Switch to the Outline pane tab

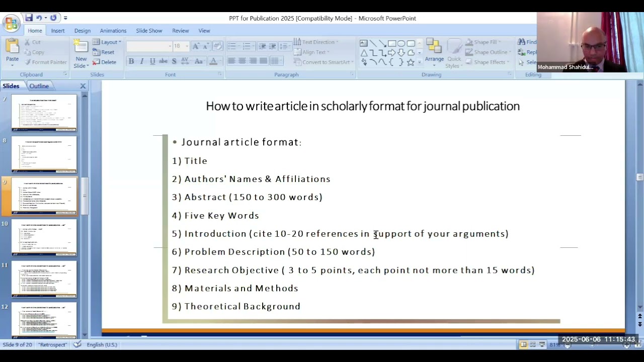coord(39,86)
